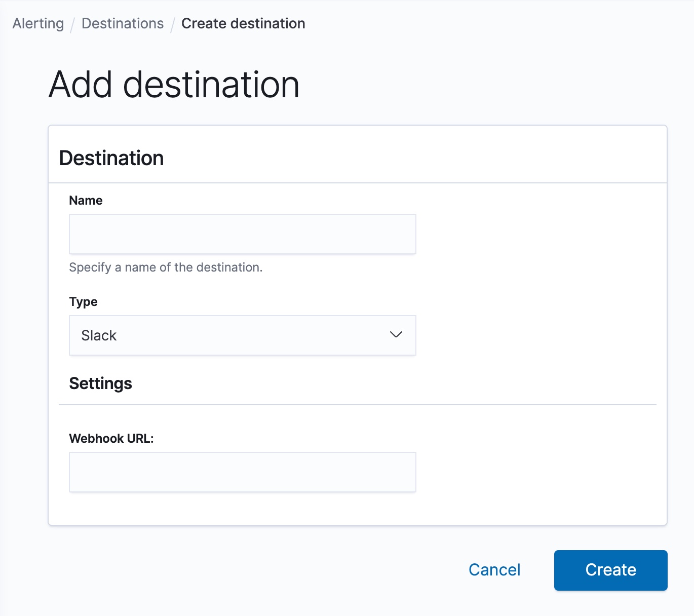Click the Slack value in Type selector
Screen dimensions: 694x616
(99, 335)
